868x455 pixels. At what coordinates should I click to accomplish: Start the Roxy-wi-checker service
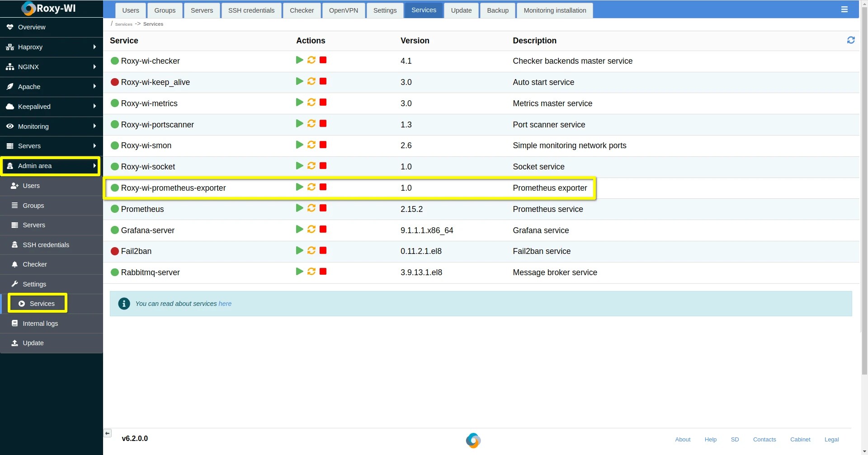(x=299, y=60)
